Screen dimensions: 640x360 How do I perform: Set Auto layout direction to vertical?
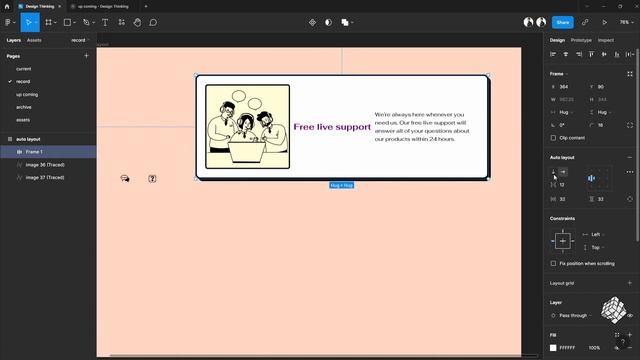click(553, 172)
